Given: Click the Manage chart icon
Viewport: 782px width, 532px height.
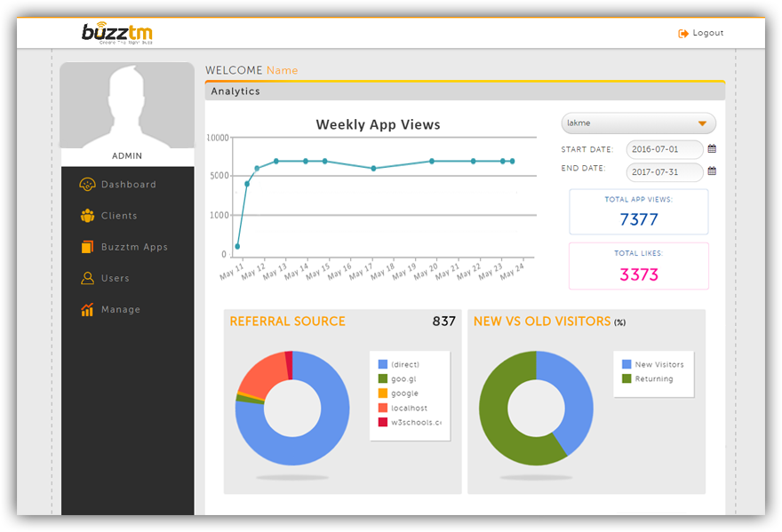Looking at the screenshot, I should click(x=87, y=309).
